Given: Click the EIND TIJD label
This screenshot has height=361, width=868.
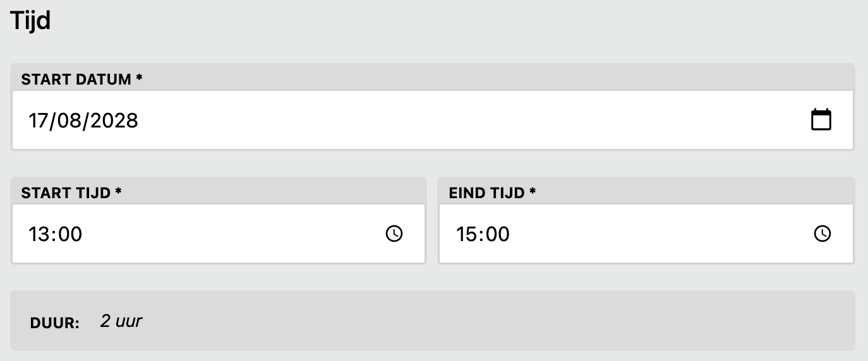Looking at the screenshot, I should (x=492, y=193).
